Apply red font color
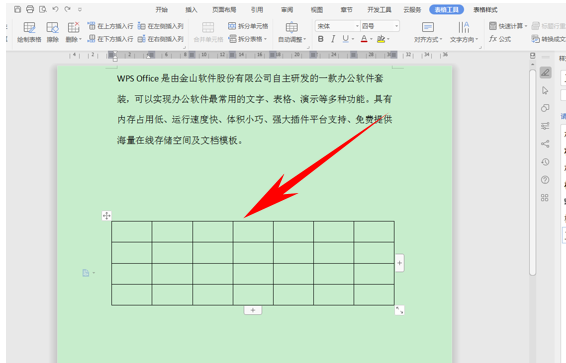 tap(364, 39)
